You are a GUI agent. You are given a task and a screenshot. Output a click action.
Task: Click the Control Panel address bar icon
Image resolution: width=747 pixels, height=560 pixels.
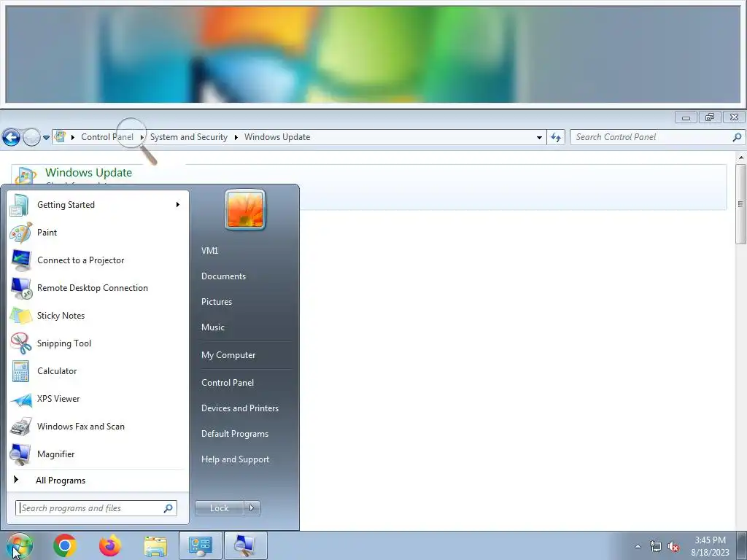click(x=60, y=136)
